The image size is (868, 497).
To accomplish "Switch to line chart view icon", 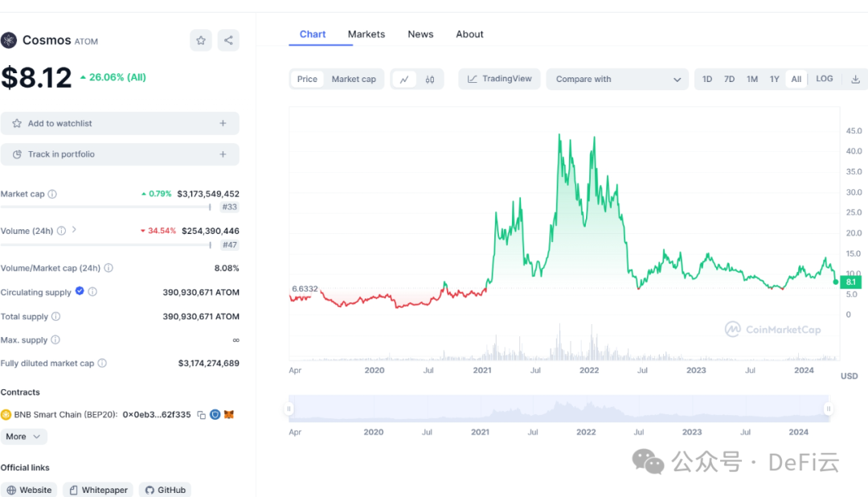I will [x=403, y=79].
